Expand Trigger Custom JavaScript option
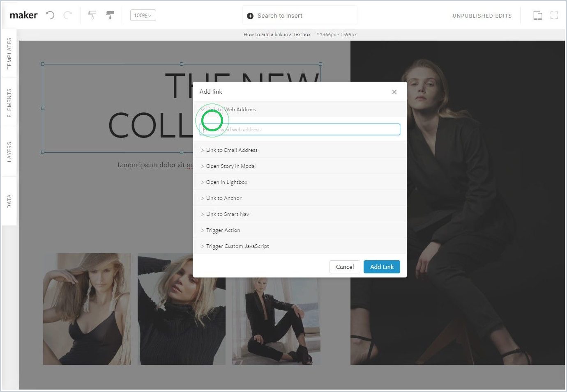 (x=300, y=246)
